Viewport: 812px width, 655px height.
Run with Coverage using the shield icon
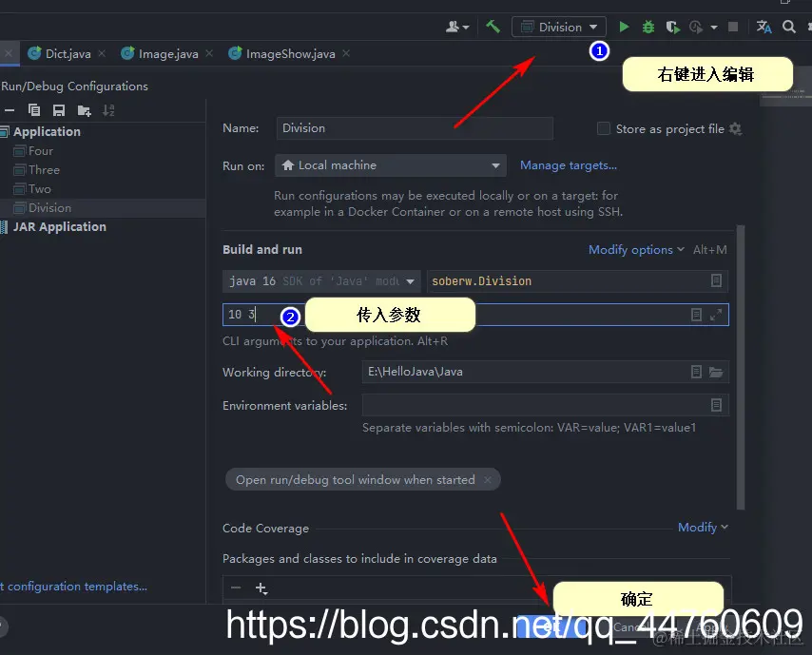click(x=671, y=27)
